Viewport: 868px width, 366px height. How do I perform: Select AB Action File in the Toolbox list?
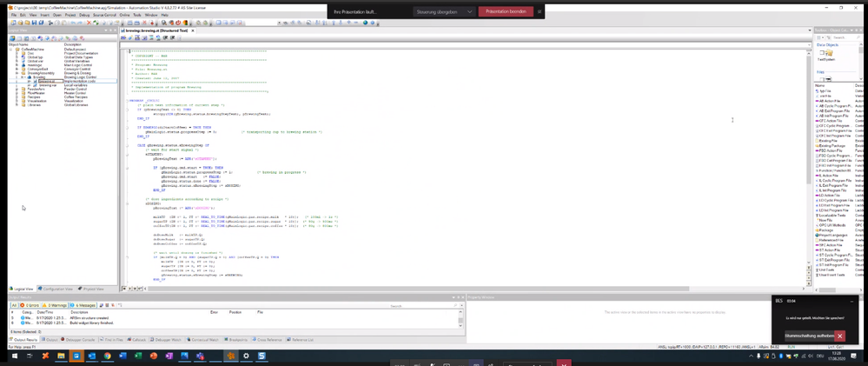(x=829, y=101)
